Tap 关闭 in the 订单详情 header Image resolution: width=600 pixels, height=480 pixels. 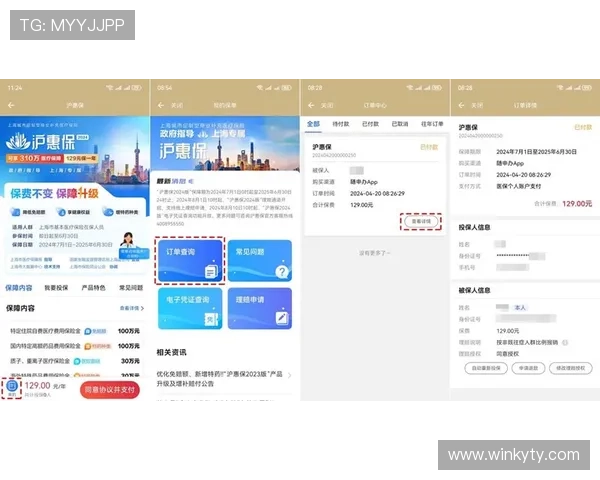[x=477, y=105]
